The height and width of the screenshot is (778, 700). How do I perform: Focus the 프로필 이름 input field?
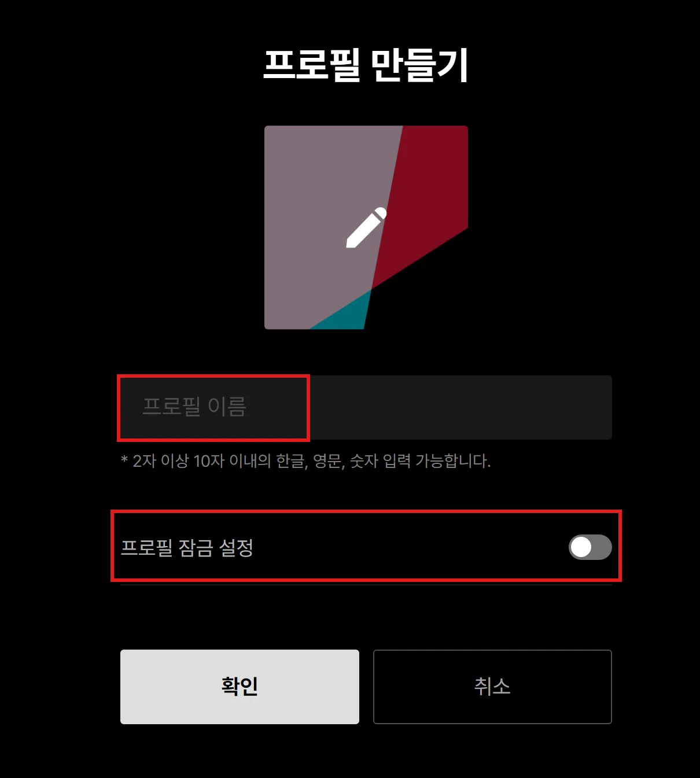point(366,407)
